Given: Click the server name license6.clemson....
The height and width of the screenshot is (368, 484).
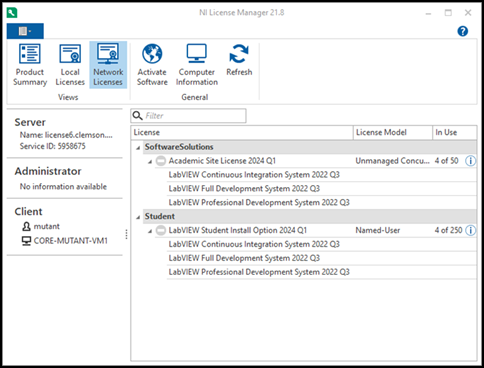Looking at the screenshot, I should (66, 135).
